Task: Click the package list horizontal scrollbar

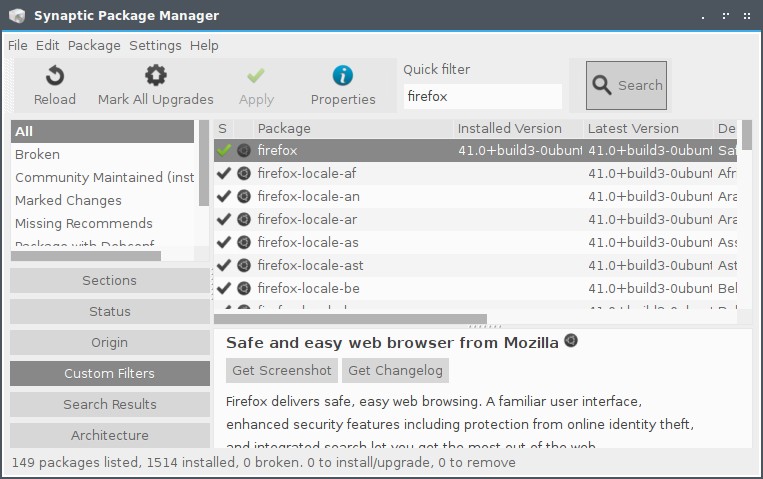Action: [350, 319]
